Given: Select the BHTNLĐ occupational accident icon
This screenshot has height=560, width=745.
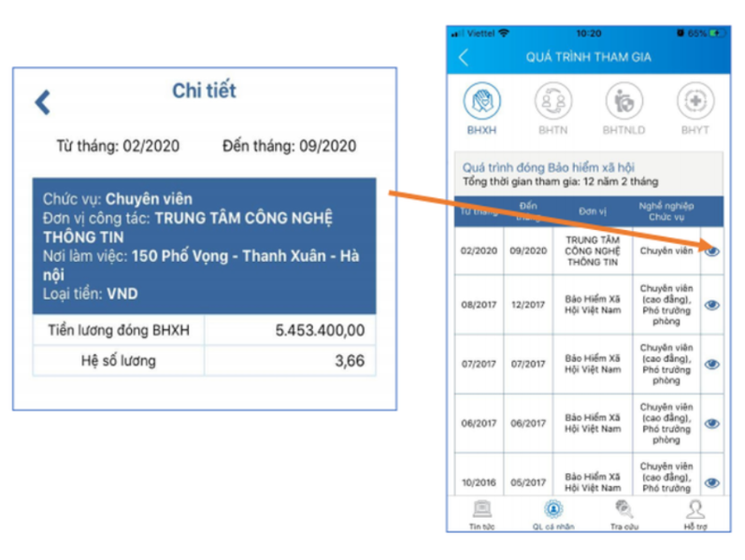Looking at the screenshot, I should click(x=623, y=100).
